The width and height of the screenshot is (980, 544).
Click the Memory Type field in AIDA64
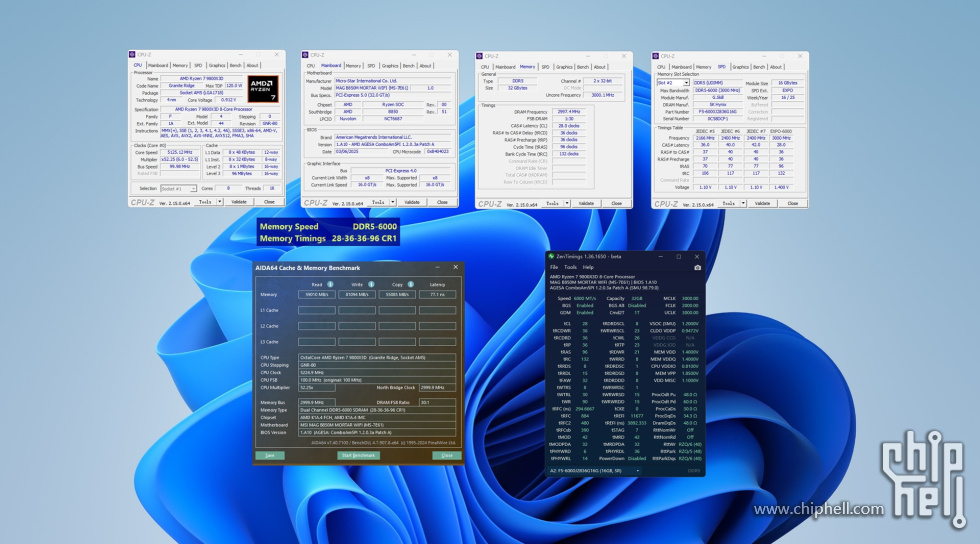point(378,410)
